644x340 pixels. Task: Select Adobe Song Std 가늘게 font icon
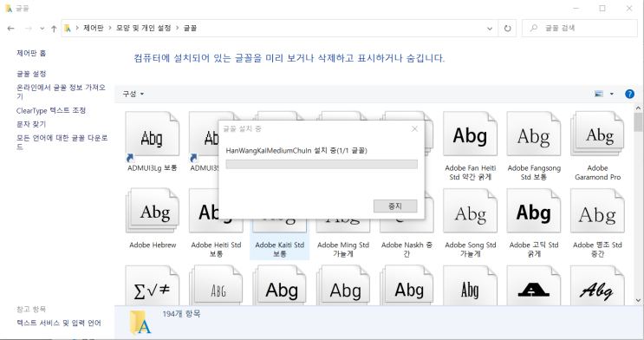(470, 212)
